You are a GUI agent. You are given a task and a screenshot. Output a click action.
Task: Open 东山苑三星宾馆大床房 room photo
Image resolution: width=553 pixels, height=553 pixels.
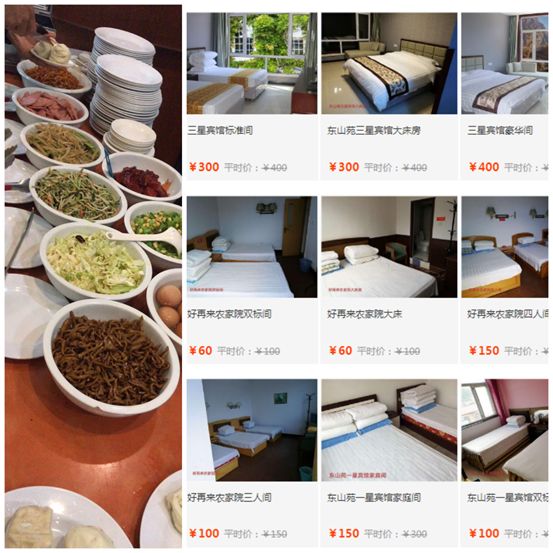(389, 63)
